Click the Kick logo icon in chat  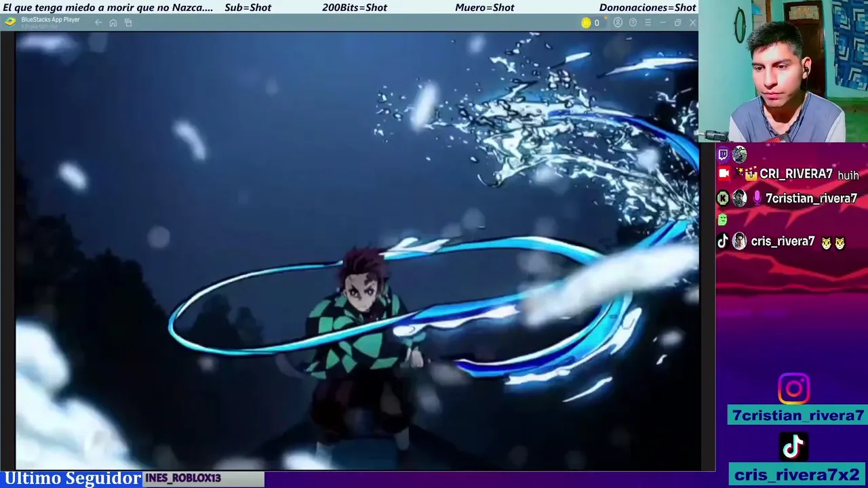tap(723, 198)
